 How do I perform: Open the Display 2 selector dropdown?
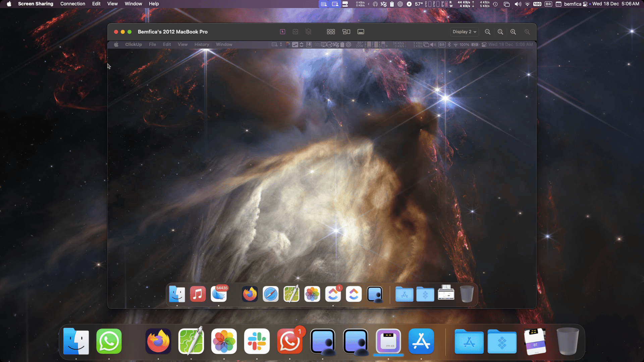(464, 32)
